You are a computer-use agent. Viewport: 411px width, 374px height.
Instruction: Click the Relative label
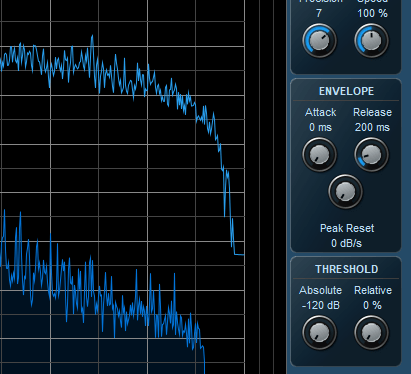point(373,290)
